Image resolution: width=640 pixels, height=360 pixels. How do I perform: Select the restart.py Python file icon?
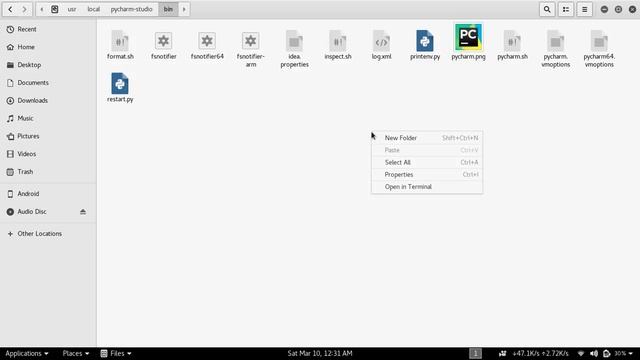[x=120, y=84]
